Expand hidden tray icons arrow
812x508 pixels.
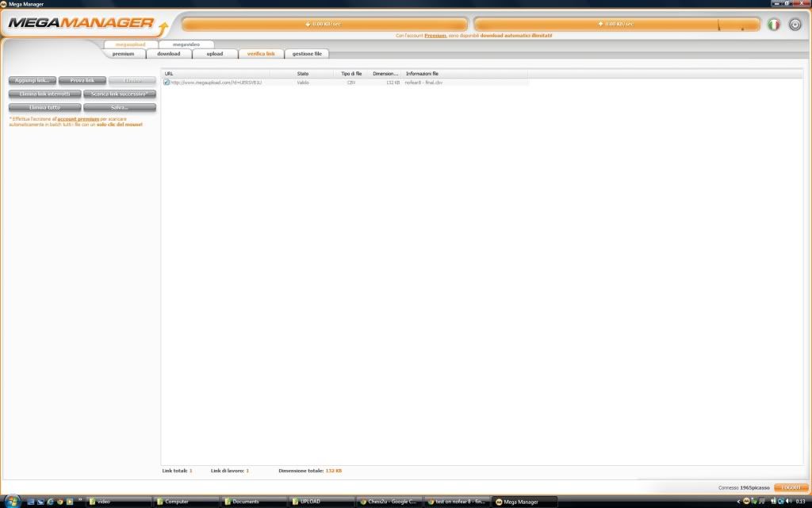[738, 502]
